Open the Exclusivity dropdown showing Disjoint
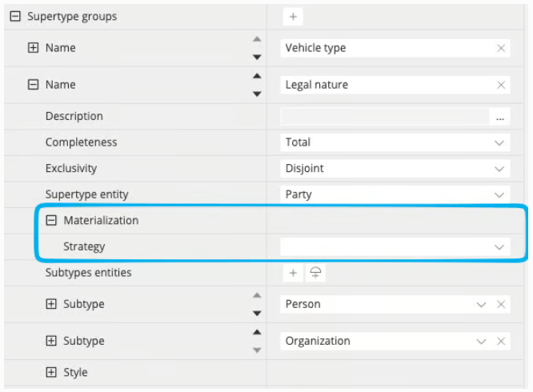Viewport: 533px width, 392px height. coord(395,169)
